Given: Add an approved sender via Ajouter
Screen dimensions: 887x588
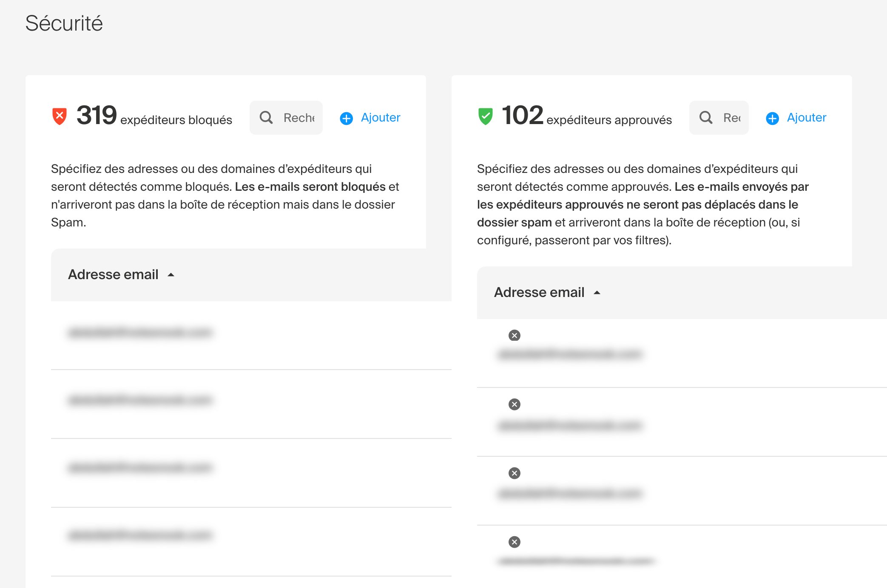Looking at the screenshot, I should click(796, 118).
